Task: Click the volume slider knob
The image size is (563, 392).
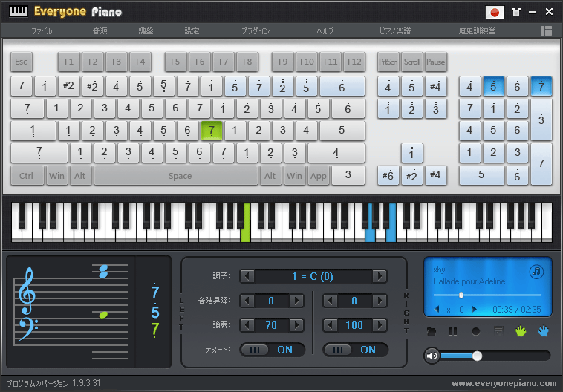Action: [477, 356]
